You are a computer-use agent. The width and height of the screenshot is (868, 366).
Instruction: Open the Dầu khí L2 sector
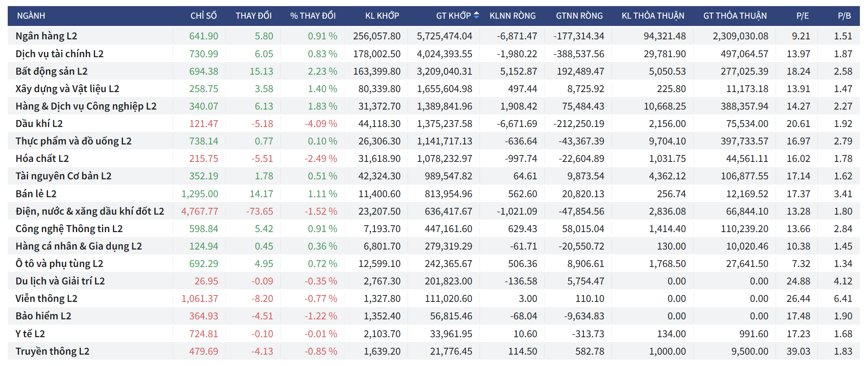click(x=39, y=124)
